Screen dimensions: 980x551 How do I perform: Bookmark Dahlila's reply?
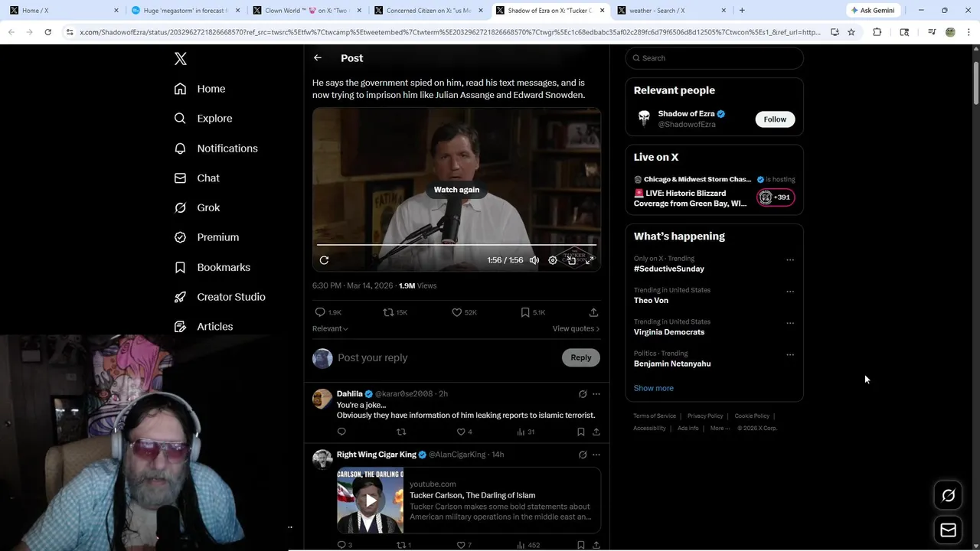[580, 432]
